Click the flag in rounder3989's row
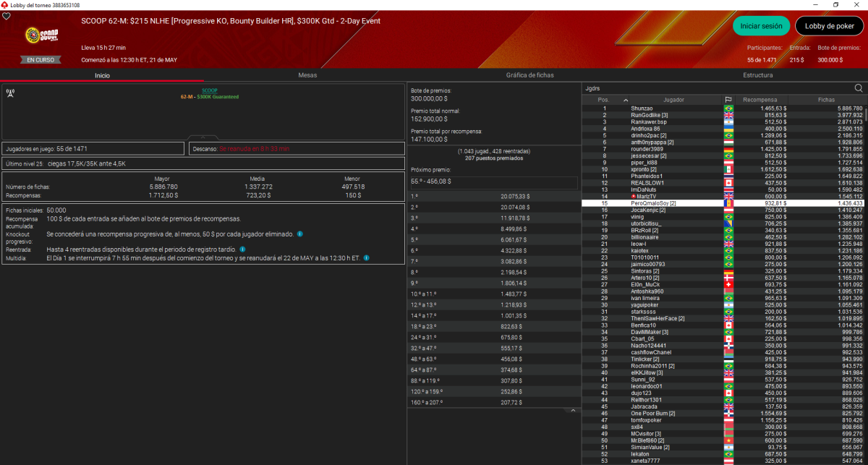The height and width of the screenshot is (465, 868). (x=728, y=149)
